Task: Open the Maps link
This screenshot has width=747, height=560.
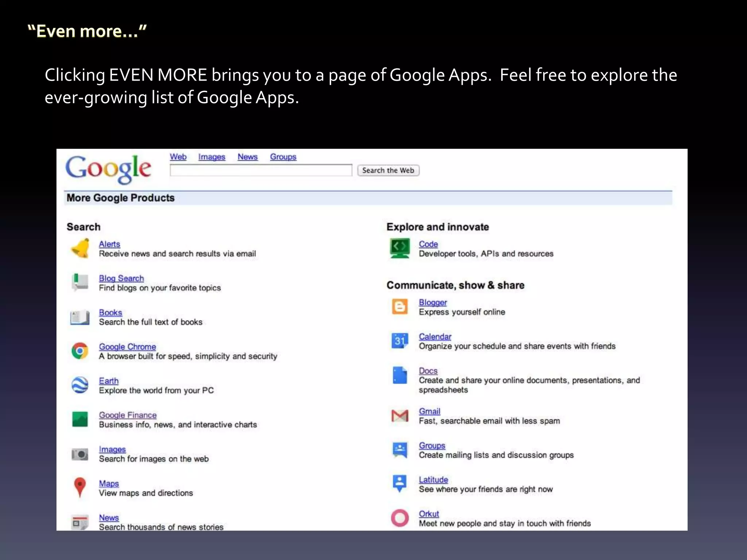Action: (x=109, y=483)
